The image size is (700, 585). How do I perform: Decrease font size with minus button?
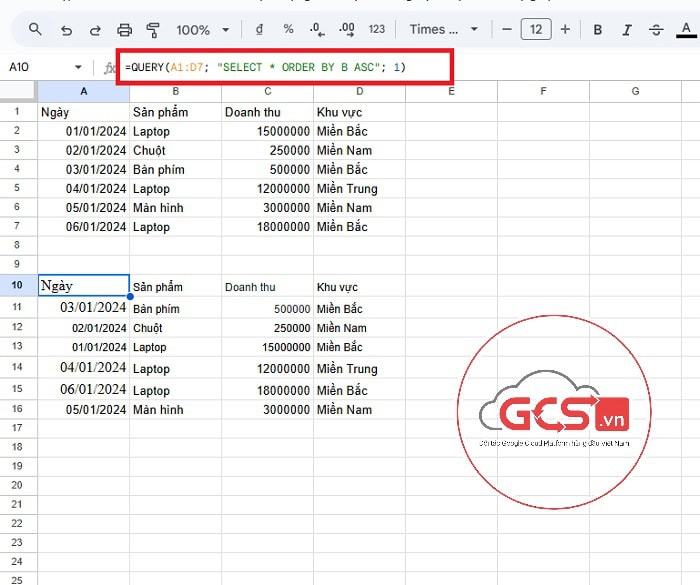point(507,30)
